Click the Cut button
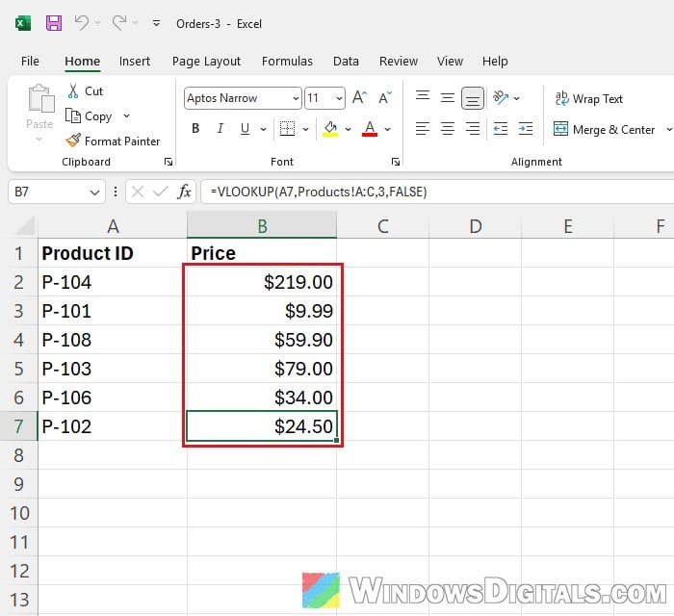674x616 pixels. click(85, 91)
